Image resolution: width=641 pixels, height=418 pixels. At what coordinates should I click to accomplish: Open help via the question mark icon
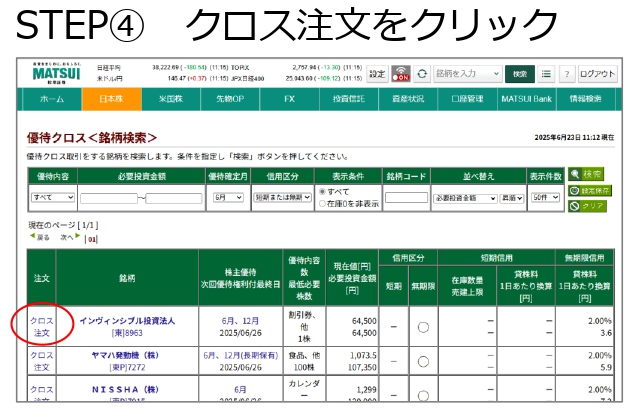point(567,74)
